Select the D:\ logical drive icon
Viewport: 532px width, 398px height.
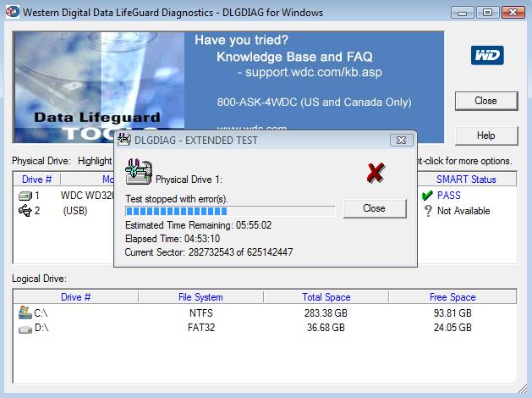[x=25, y=329]
